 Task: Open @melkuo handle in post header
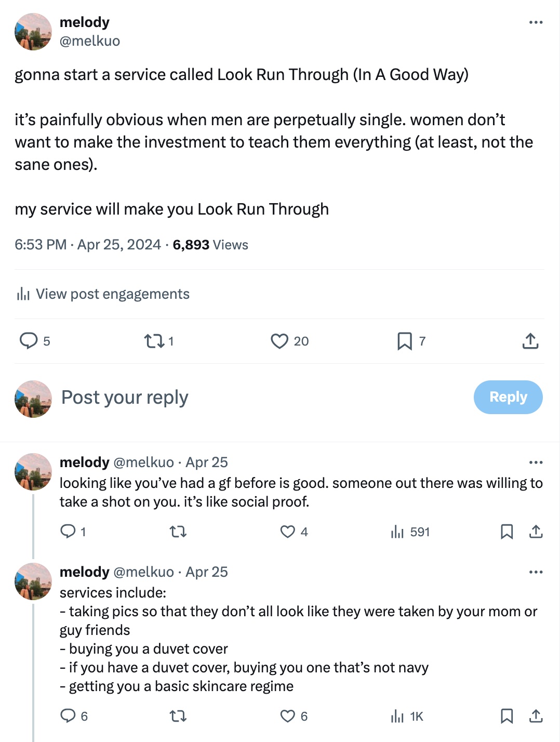90,41
